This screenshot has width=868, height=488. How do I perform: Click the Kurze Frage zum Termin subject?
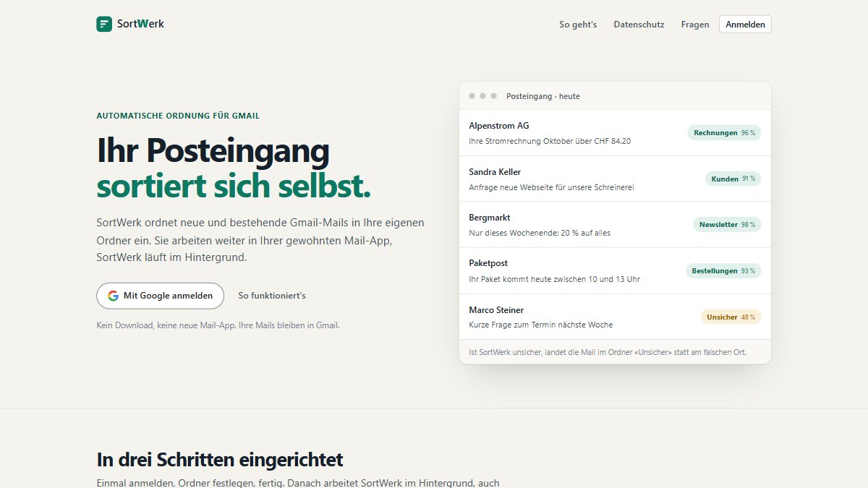click(540, 325)
